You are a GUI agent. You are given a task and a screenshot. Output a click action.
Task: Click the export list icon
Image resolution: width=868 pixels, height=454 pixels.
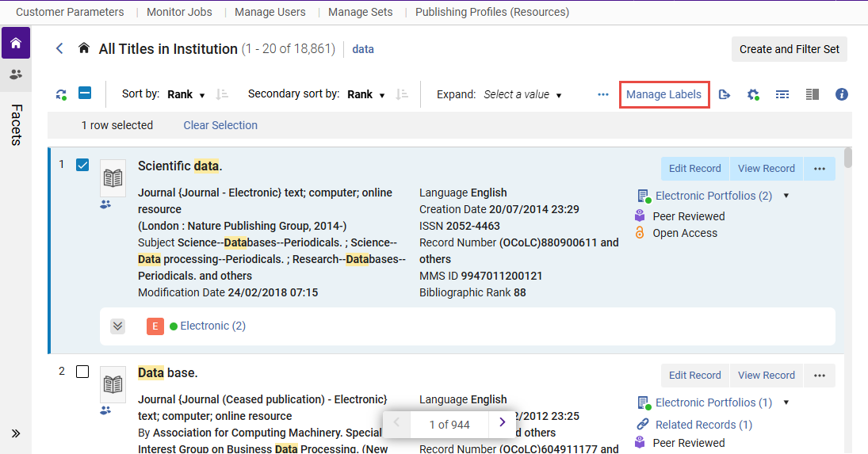[x=724, y=94]
